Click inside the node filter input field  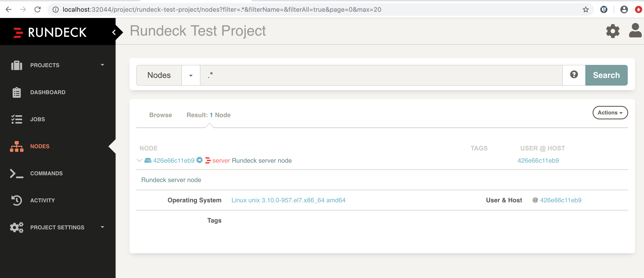pyautogui.click(x=350, y=75)
